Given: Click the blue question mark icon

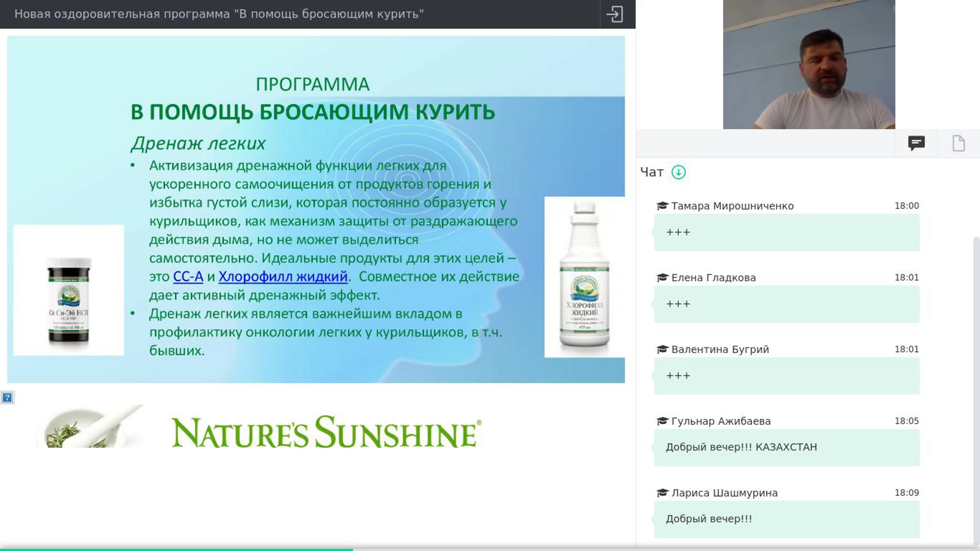Looking at the screenshot, I should (x=7, y=397).
